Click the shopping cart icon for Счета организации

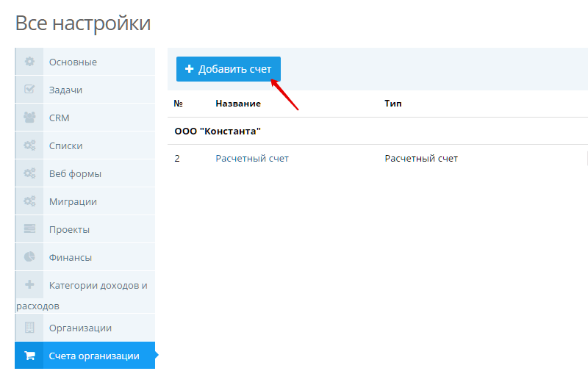[x=29, y=356]
